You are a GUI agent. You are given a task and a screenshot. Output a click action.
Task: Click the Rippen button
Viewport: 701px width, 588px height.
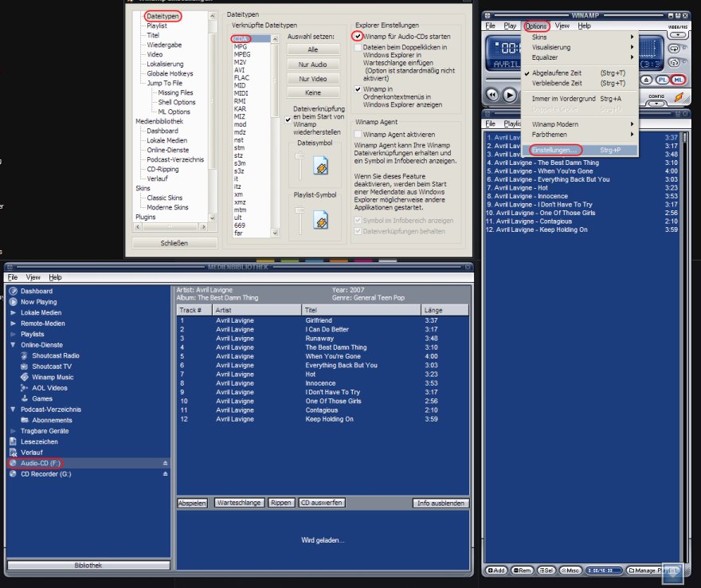point(280,503)
